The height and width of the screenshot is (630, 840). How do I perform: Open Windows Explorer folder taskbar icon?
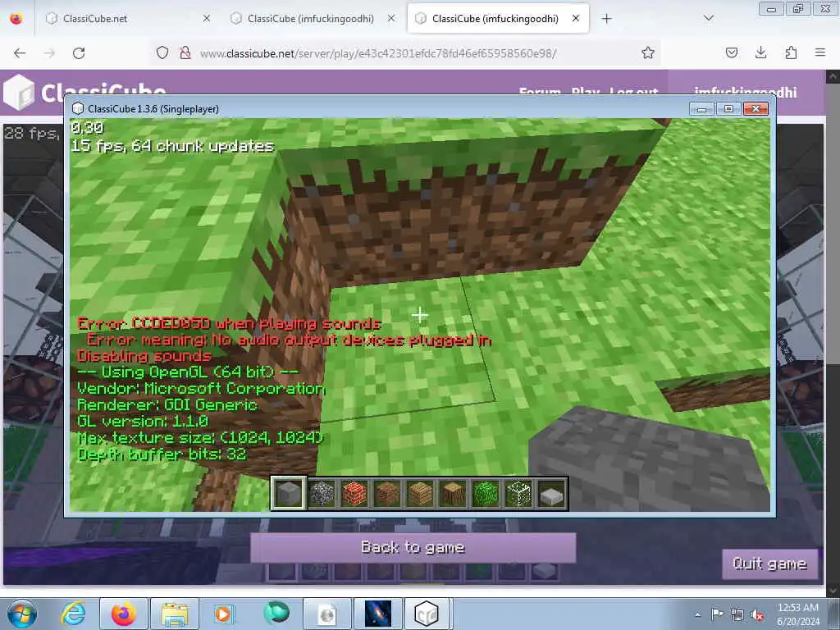click(x=175, y=614)
